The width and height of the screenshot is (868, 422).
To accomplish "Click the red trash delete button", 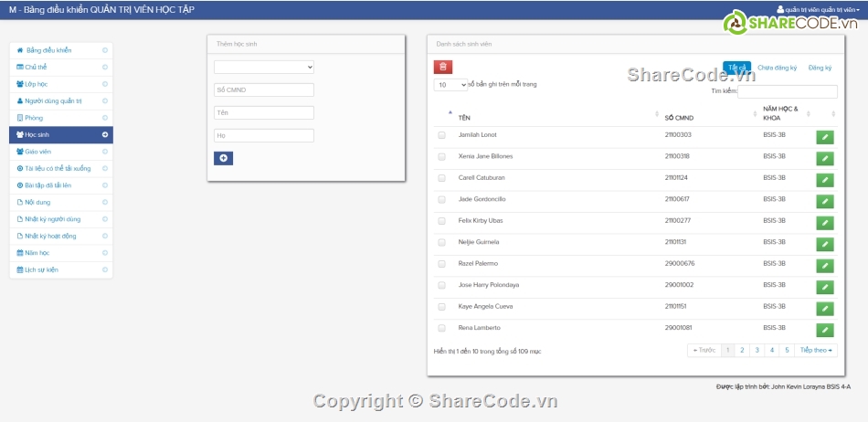I will pos(443,67).
